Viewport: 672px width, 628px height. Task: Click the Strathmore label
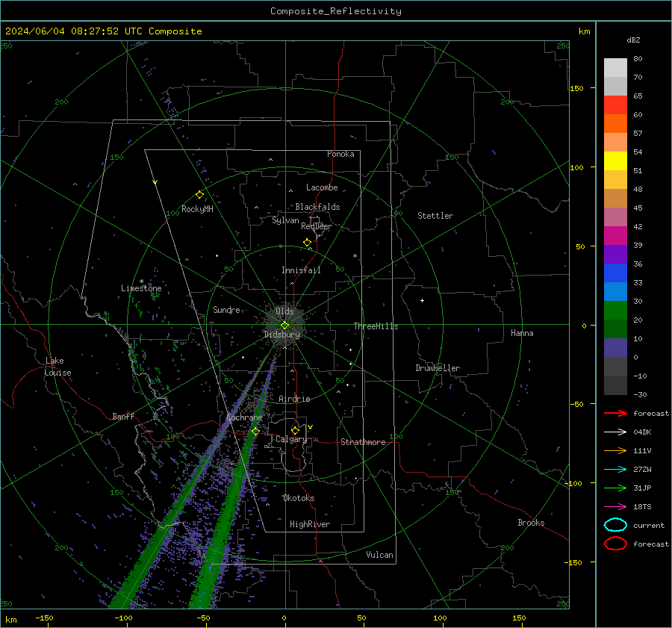[x=363, y=442]
